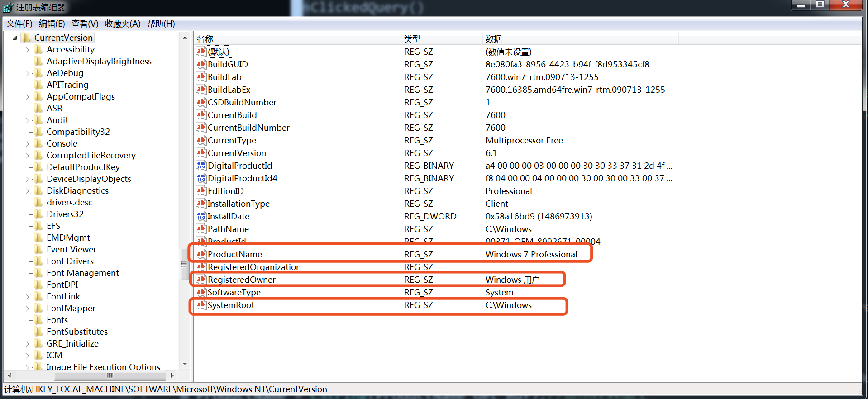Click the ProductName string value icon
This screenshot has height=399, width=868.
pyautogui.click(x=201, y=254)
